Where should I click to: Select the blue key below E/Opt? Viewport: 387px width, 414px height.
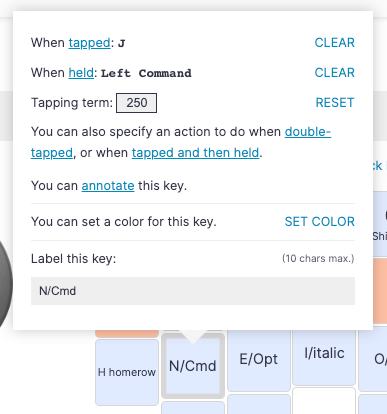(x=259, y=404)
